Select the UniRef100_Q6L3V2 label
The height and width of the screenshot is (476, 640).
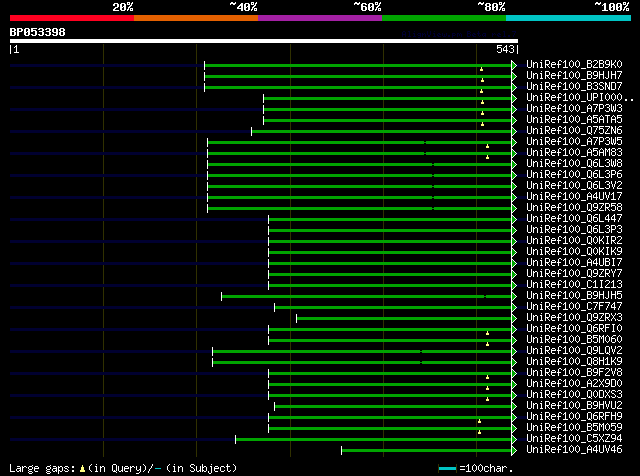[x=574, y=185]
